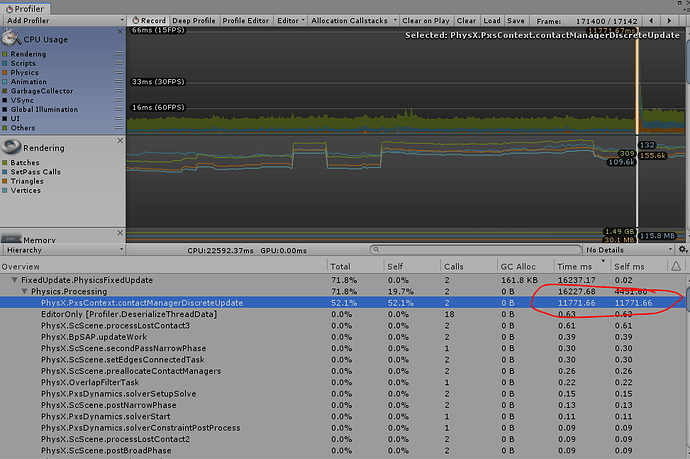Screen dimensions: 690x459
Task: Toggle Scripts color swatch in CPU Usage
Action: click(x=5, y=63)
